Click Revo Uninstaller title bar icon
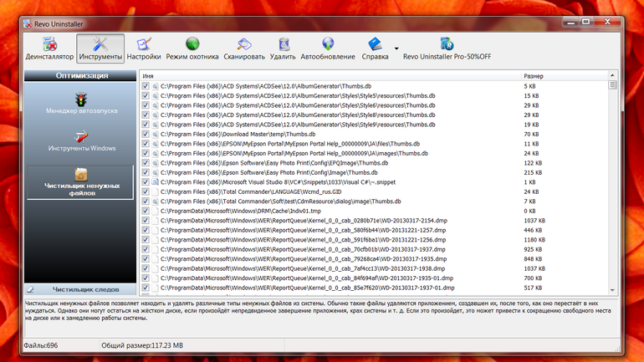The width and height of the screenshot is (644, 362). (x=28, y=23)
